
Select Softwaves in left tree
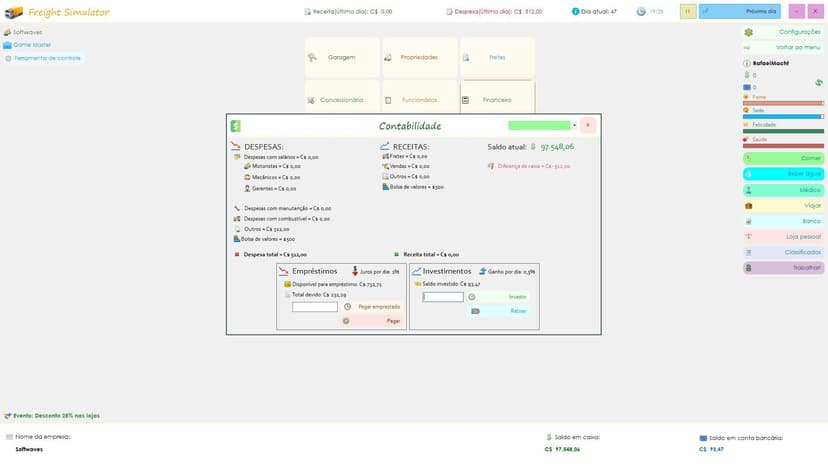coord(27,32)
